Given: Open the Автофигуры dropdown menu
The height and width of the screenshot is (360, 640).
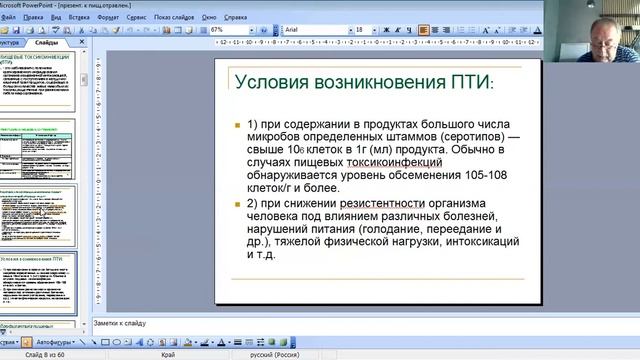Looking at the screenshot, I should coord(56,342).
